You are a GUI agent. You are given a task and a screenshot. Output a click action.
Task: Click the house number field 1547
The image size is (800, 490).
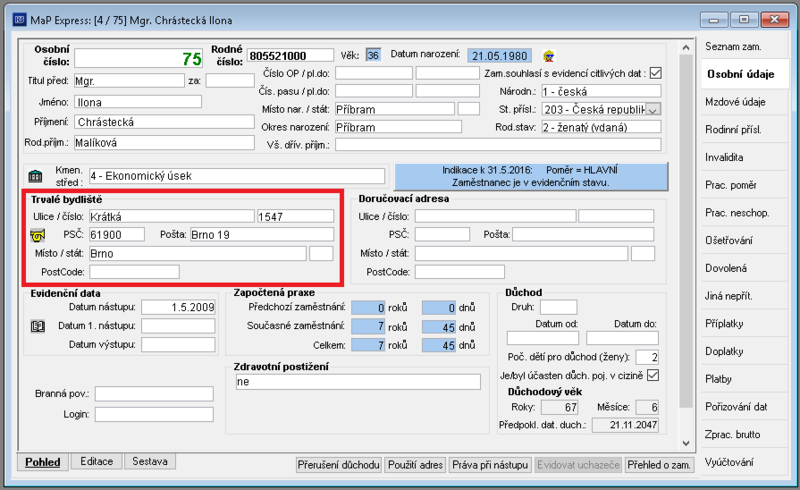point(295,216)
